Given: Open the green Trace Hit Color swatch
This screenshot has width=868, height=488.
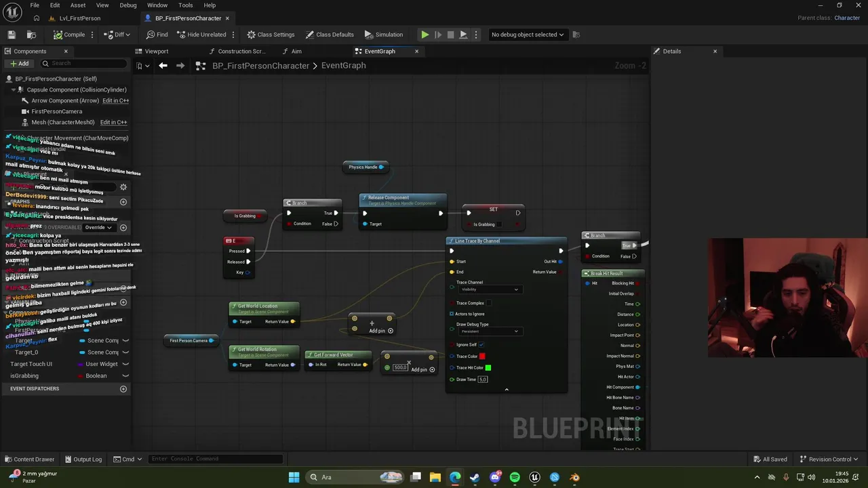Looking at the screenshot, I should tap(488, 368).
